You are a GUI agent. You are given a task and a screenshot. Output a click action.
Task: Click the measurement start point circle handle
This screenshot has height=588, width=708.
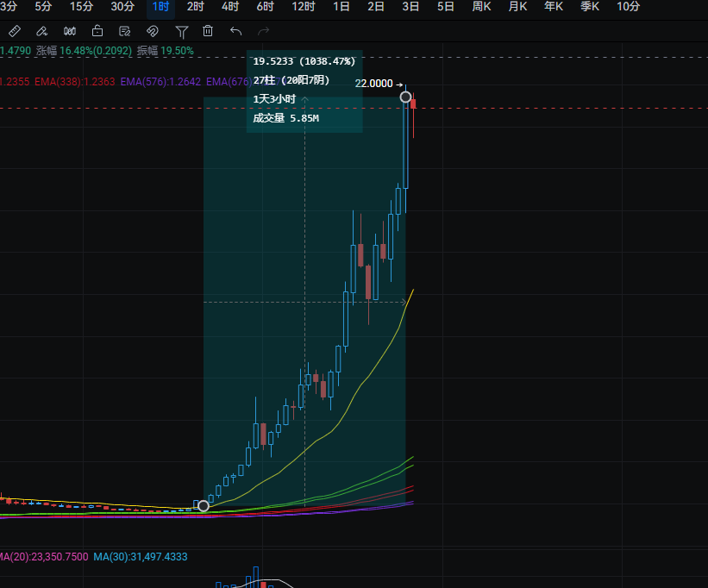[204, 506]
